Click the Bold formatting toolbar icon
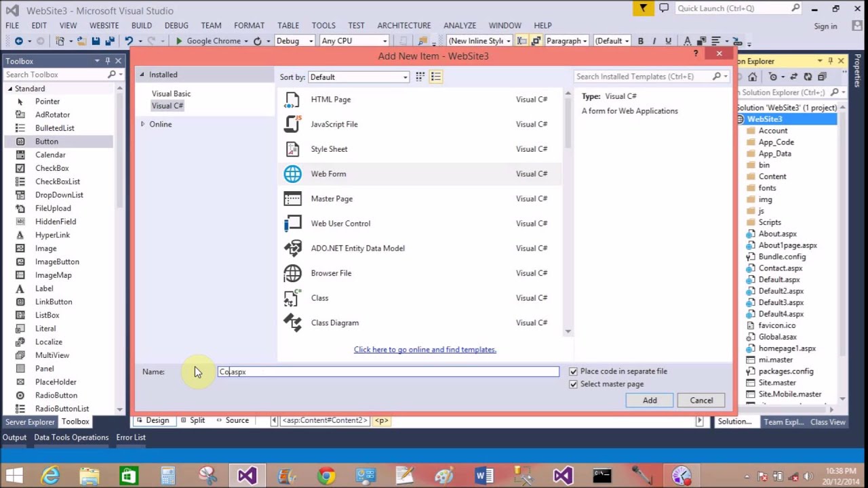Viewport: 868px width, 488px height. tap(640, 41)
